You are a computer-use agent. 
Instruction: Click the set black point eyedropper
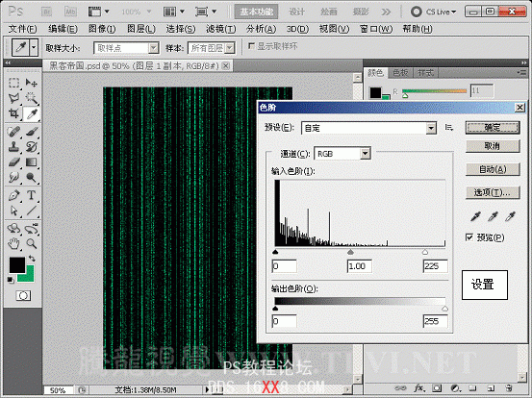point(475,216)
